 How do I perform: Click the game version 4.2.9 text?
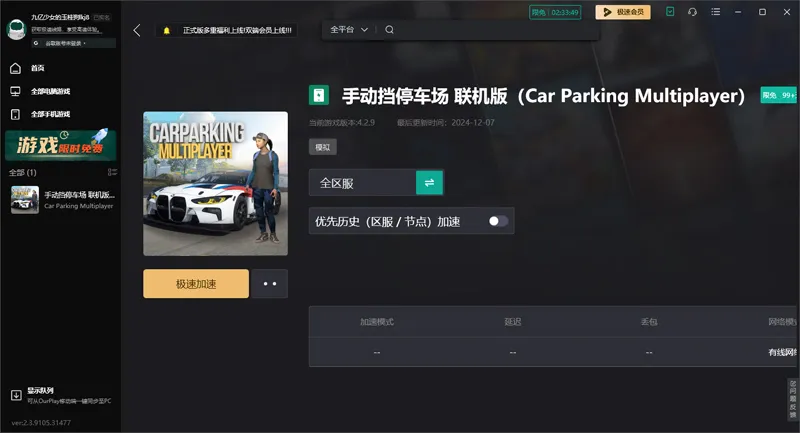click(x=342, y=122)
